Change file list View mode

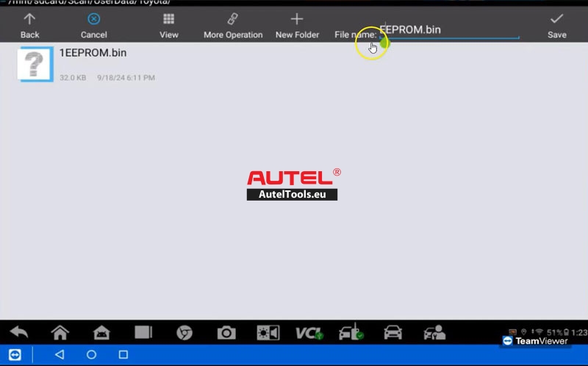click(169, 24)
